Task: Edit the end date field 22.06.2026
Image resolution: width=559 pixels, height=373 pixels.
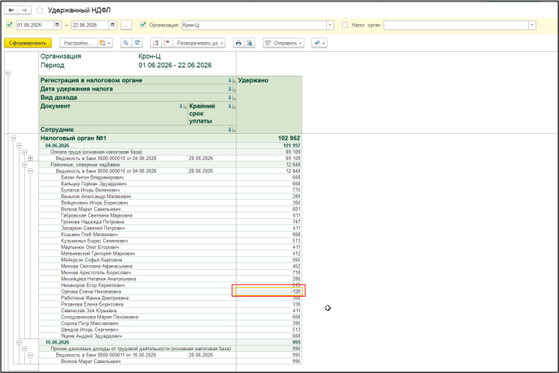Action: [89, 25]
